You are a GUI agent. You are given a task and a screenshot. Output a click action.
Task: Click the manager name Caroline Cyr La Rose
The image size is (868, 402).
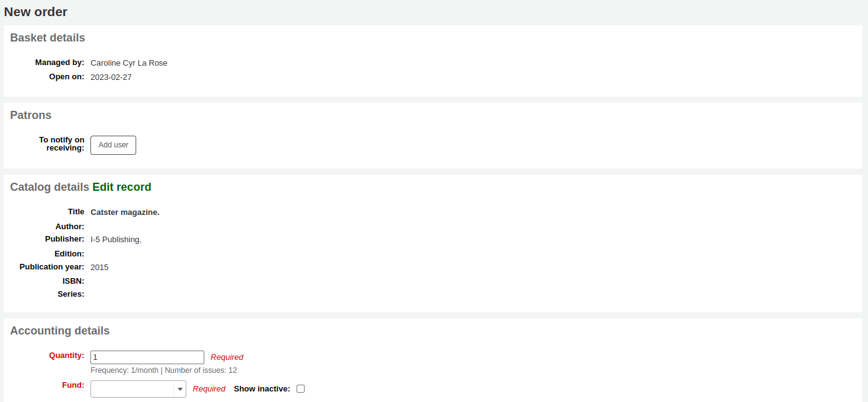pos(129,63)
